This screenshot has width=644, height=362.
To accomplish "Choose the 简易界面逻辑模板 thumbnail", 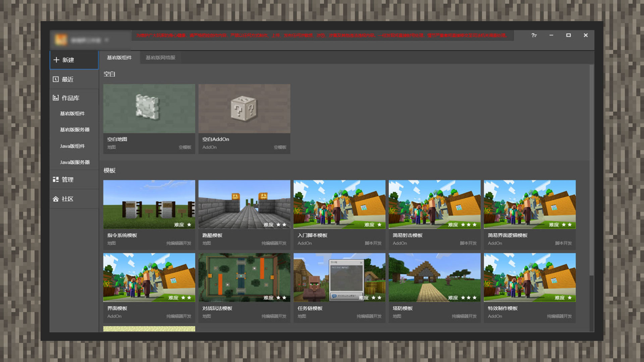I will [530, 204].
